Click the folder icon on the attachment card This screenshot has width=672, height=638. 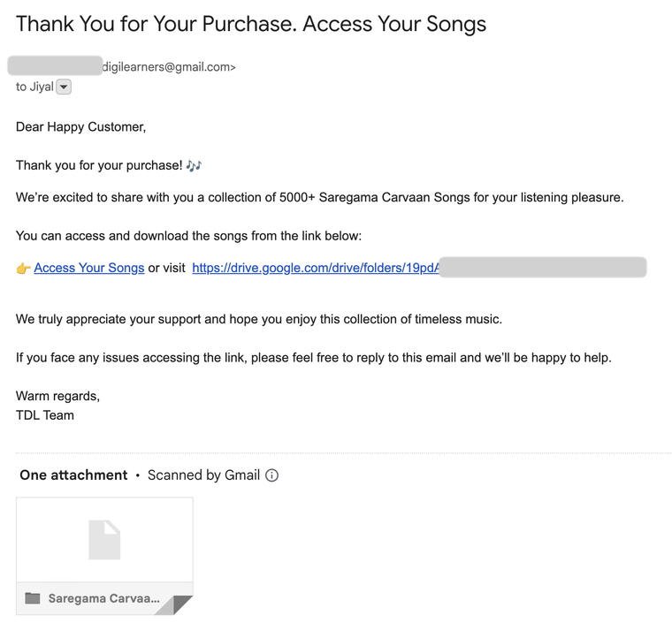pos(33,598)
